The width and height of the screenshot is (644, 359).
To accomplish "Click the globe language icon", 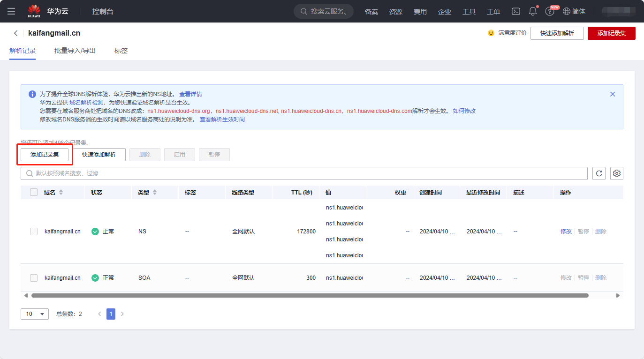I will [x=567, y=11].
